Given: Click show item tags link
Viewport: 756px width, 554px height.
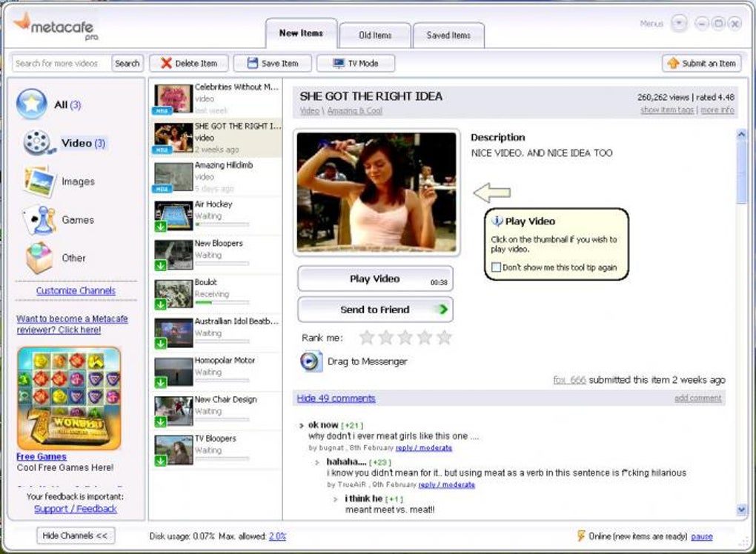Looking at the screenshot, I should tap(667, 110).
